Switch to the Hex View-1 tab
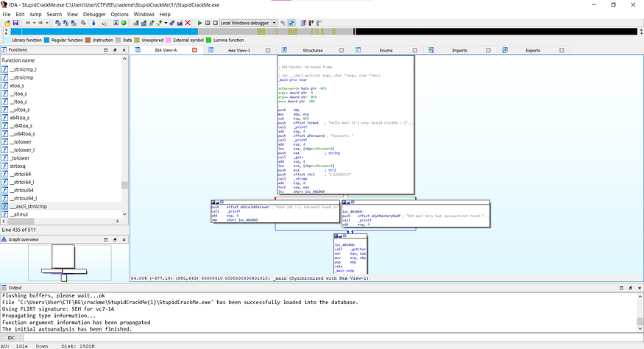The width and height of the screenshot is (644, 349). coord(239,51)
